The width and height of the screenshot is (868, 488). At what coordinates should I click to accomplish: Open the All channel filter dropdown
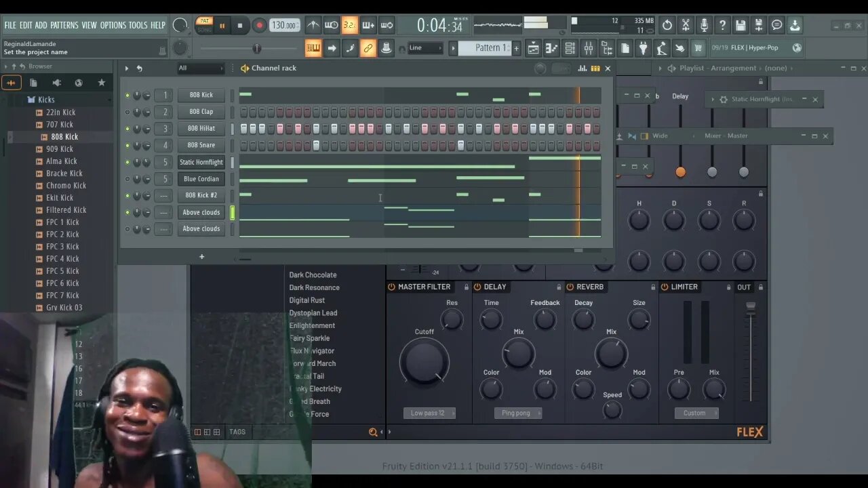click(x=200, y=68)
